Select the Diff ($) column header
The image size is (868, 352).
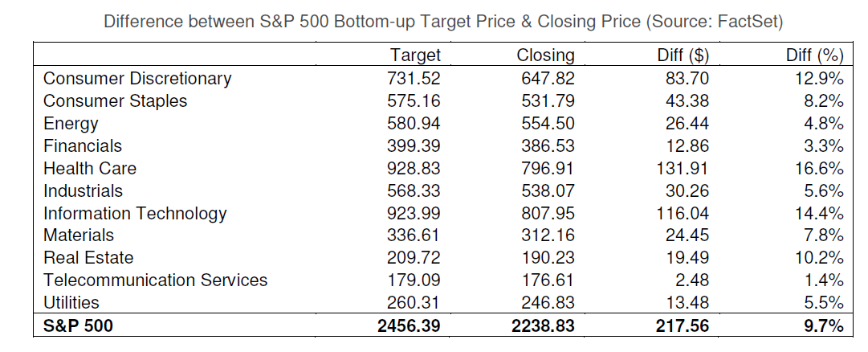point(683,55)
